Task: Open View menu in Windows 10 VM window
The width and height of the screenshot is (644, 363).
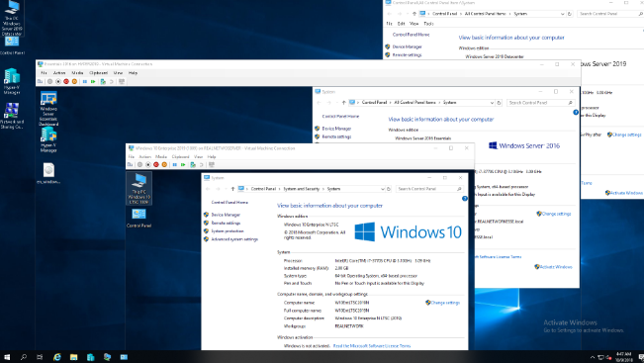Action: click(199, 157)
